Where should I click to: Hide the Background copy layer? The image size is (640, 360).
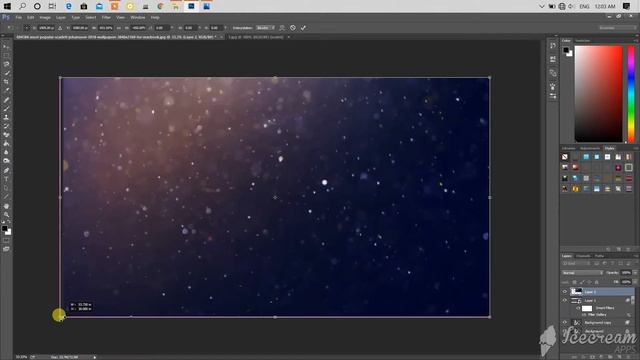click(x=565, y=322)
